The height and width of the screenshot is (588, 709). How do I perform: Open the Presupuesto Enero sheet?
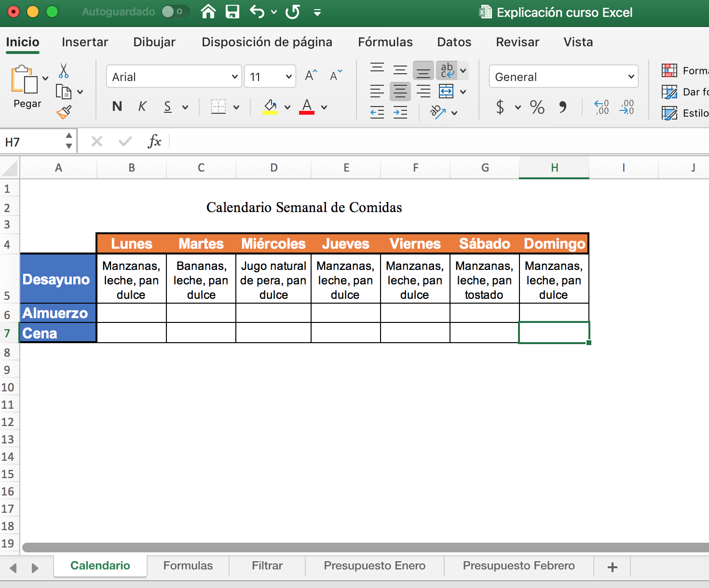click(x=375, y=565)
